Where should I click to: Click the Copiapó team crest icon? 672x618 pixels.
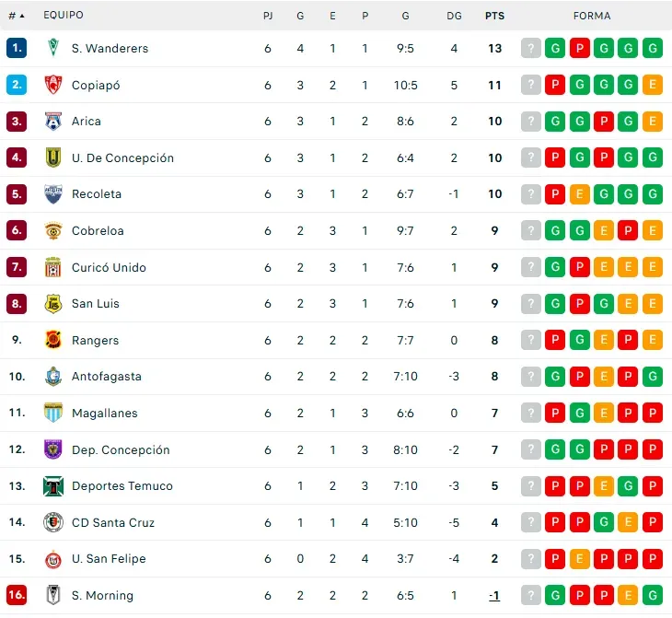53,85
